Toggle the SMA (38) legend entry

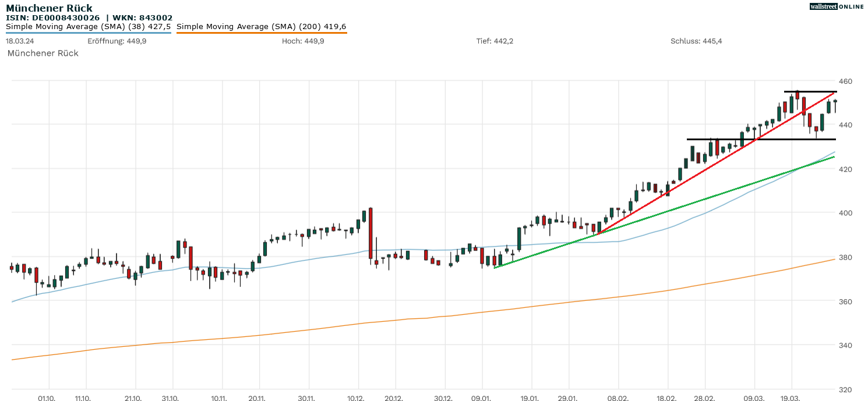(x=88, y=27)
